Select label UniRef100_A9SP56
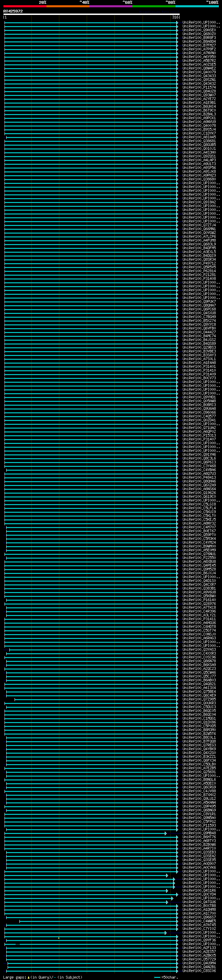The height and width of the screenshot is (980, 222). pyautogui.click(x=199, y=168)
